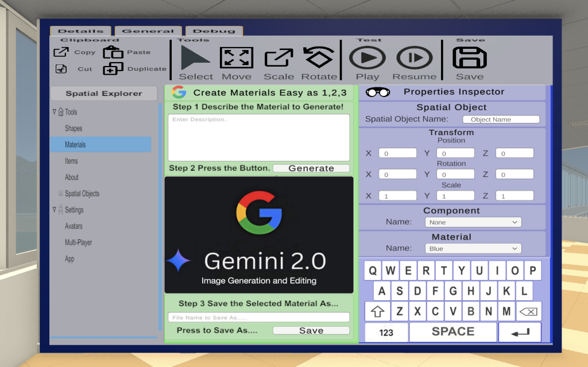This screenshot has width=588, height=367.
Task: Open Avatars under Settings
Action: point(73,226)
